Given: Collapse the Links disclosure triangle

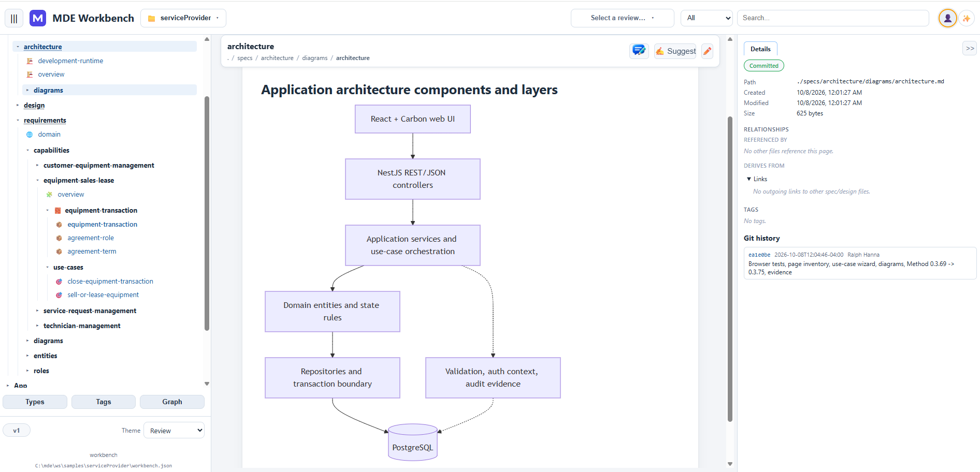Looking at the screenshot, I should click(x=749, y=179).
